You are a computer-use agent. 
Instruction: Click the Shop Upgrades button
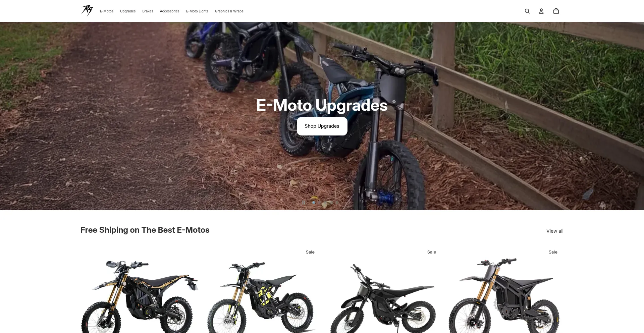322,126
